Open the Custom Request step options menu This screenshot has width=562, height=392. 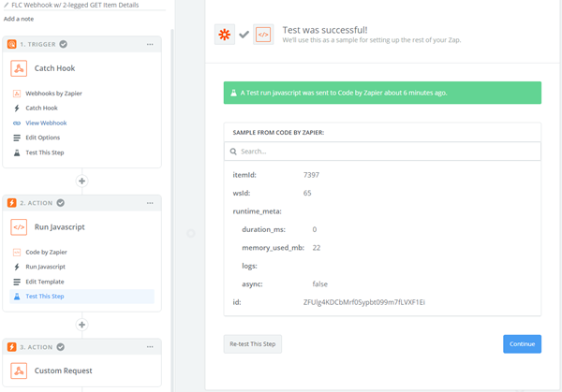(150, 347)
